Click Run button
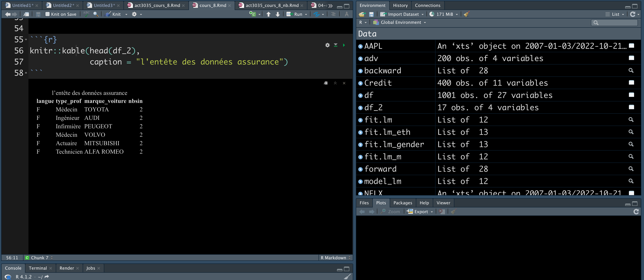644x280 pixels. pyautogui.click(x=294, y=14)
